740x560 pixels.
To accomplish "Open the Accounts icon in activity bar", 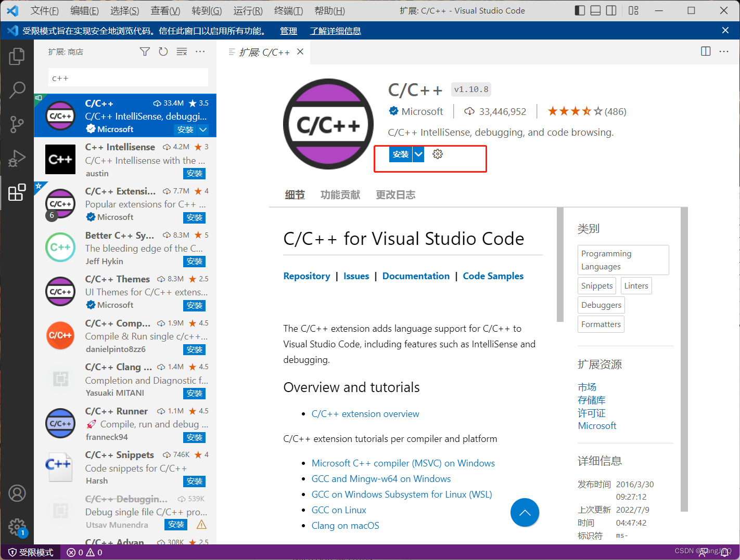I will [x=17, y=493].
